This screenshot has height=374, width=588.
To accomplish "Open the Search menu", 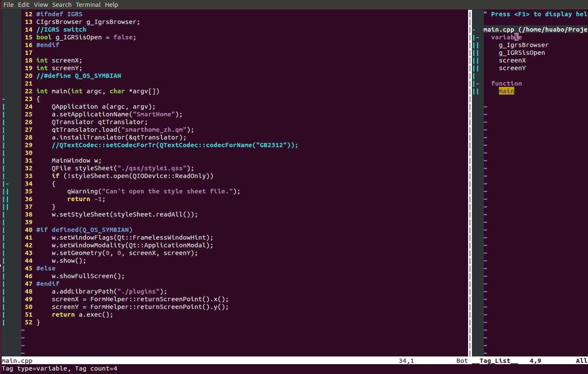I will point(62,4).
